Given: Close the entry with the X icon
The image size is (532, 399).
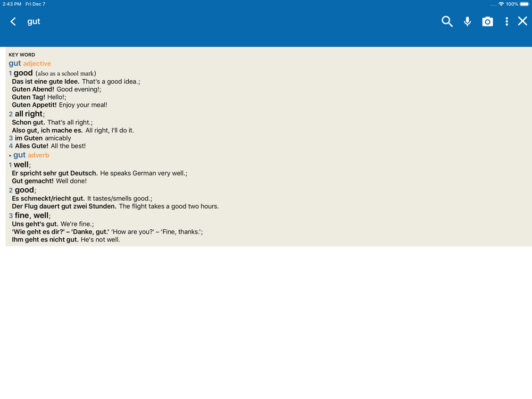Looking at the screenshot, I should [x=522, y=21].
